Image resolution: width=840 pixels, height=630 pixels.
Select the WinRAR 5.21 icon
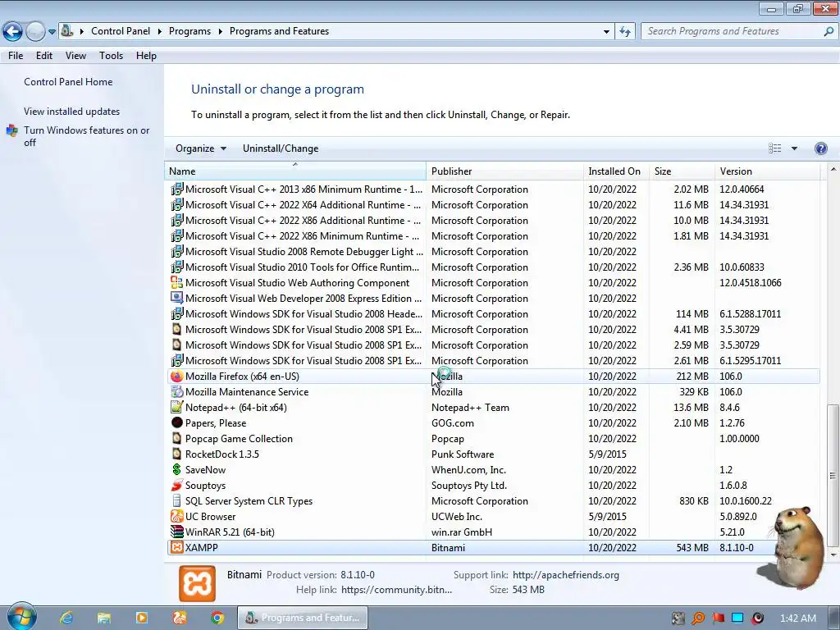point(177,532)
